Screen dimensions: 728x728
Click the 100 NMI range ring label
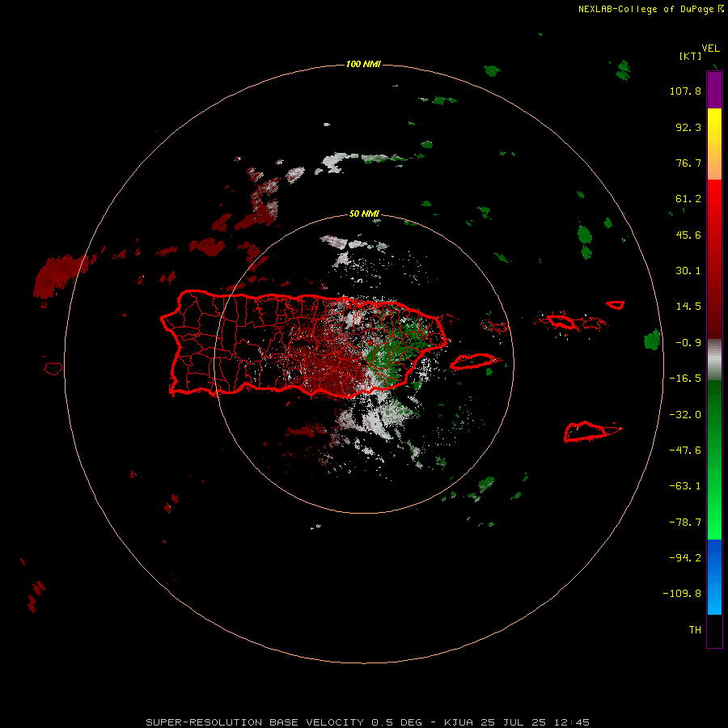click(x=363, y=64)
